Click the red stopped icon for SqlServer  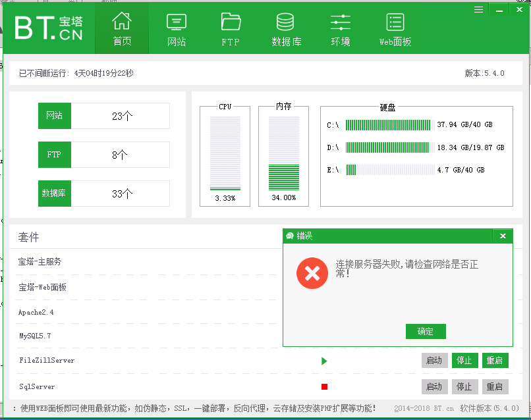coord(324,386)
